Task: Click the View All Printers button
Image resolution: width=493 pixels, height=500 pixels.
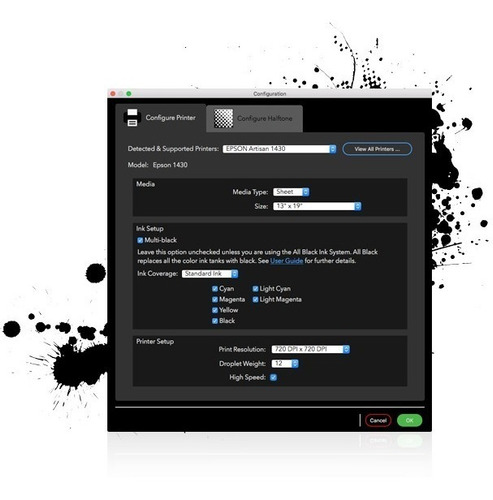Action: (377, 149)
